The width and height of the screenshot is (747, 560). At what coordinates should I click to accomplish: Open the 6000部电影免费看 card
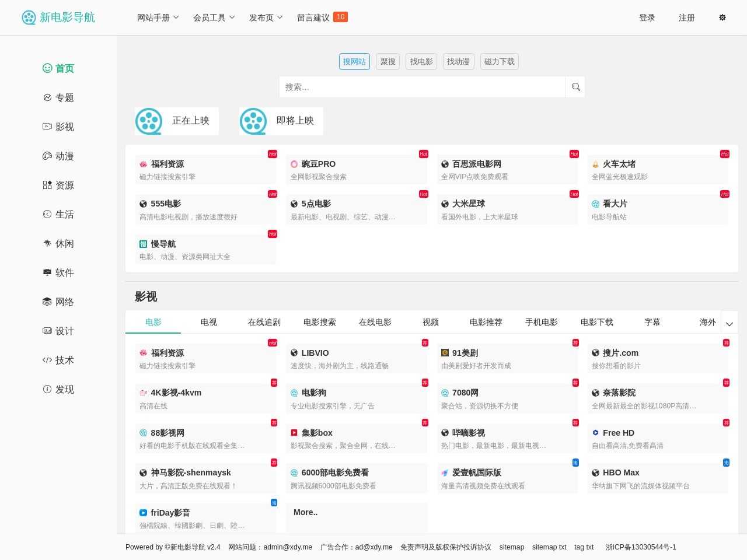357,478
